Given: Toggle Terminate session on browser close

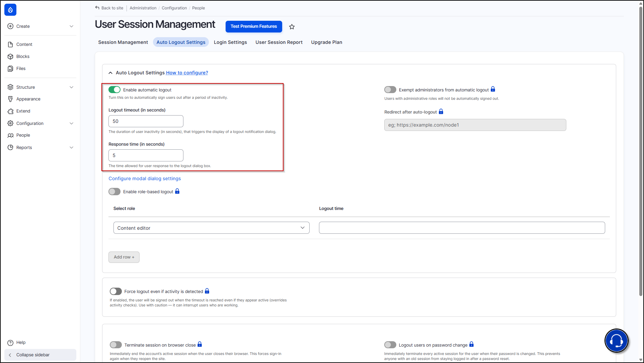Looking at the screenshot, I should [116, 345].
